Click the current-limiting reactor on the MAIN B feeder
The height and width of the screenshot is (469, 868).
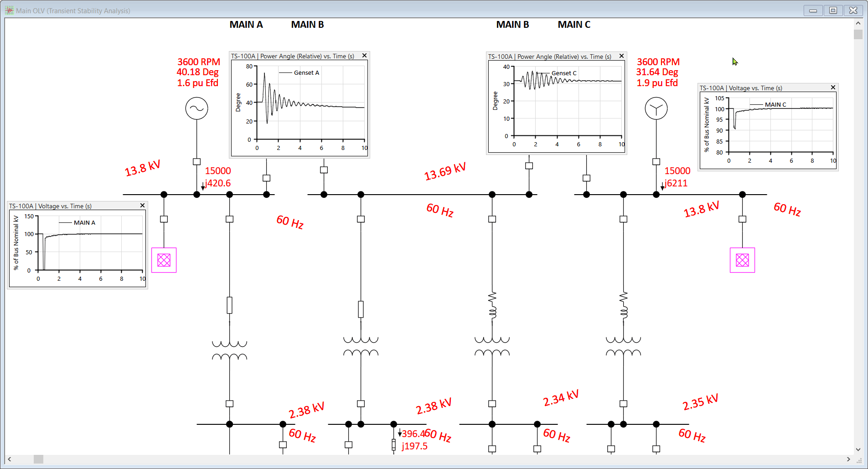coord(492,304)
